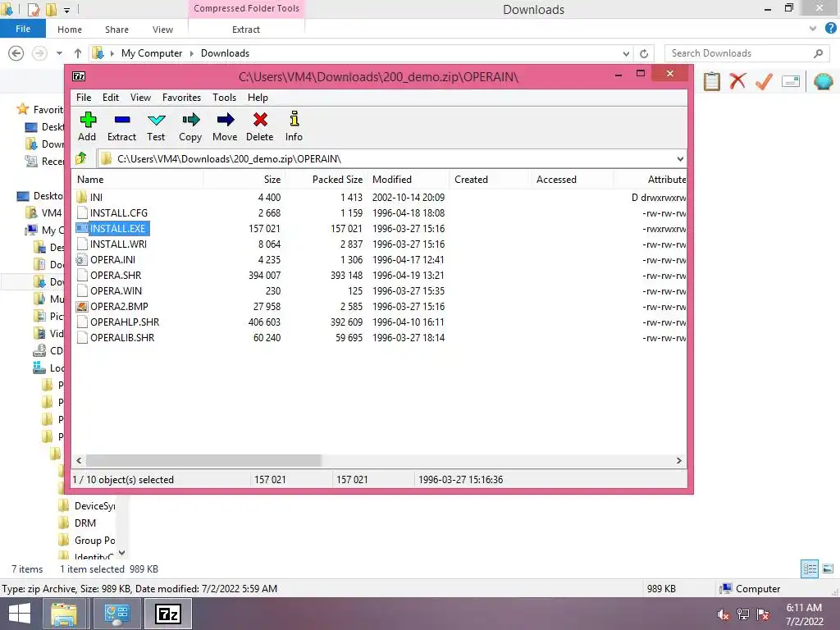Open the Explorer address bar history dropdown
840x630 pixels.
[626, 53]
